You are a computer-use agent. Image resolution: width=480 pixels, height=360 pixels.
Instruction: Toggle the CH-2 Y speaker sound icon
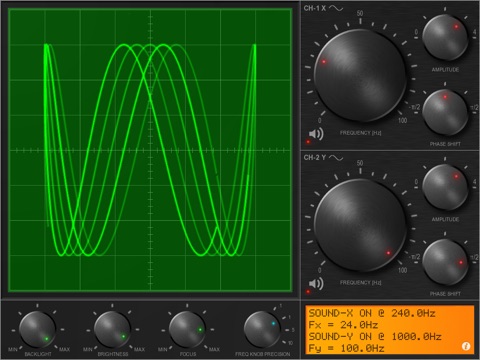[x=316, y=284]
